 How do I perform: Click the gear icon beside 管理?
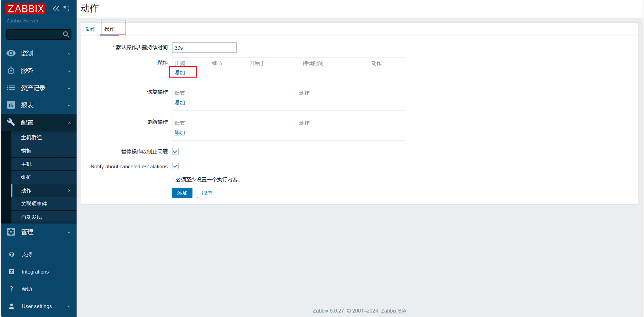point(11,232)
